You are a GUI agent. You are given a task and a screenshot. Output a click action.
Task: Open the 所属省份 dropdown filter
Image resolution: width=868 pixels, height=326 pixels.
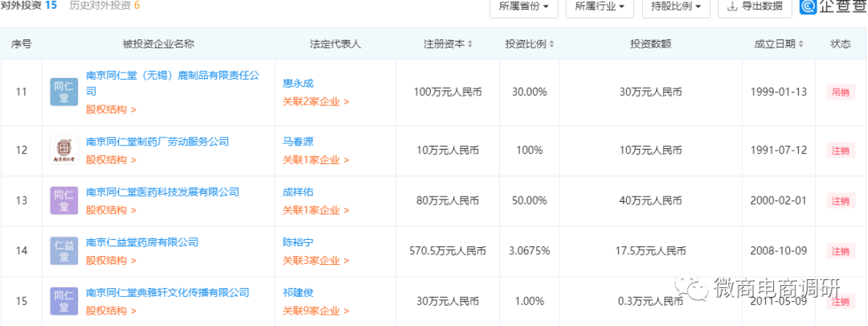pyautogui.click(x=524, y=6)
